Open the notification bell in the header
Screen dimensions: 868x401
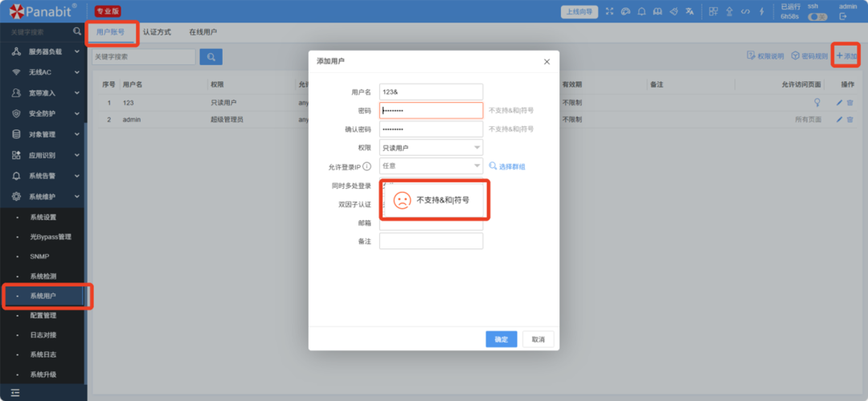[641, 11]
